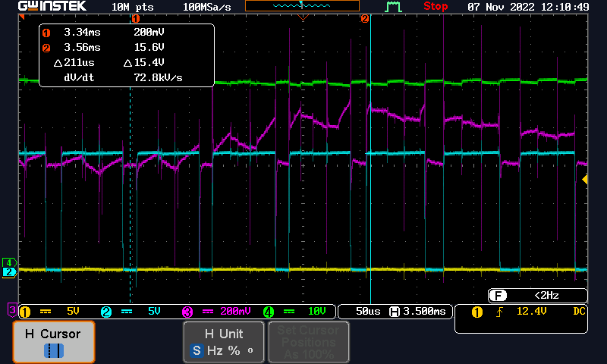Screen dimensions: 607x364
Task: Click the cursor 1 time value 3.34ms
Action: (82, 32)
